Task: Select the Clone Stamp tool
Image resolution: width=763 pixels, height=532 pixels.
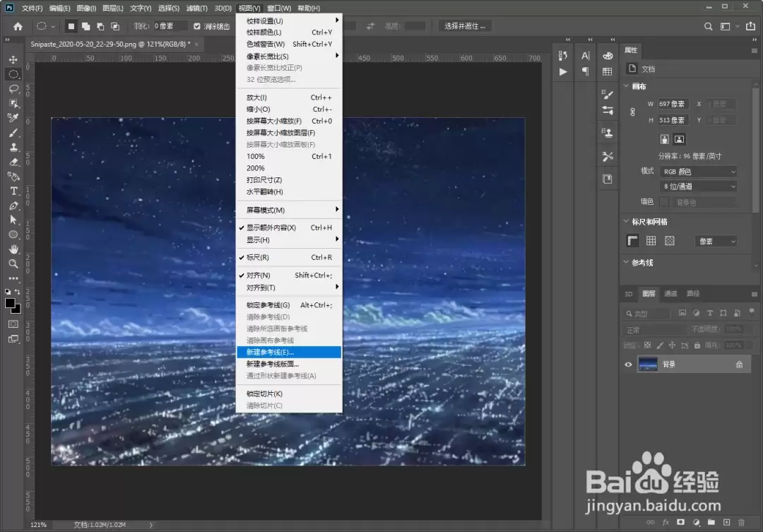Action: tap(13, 147)
